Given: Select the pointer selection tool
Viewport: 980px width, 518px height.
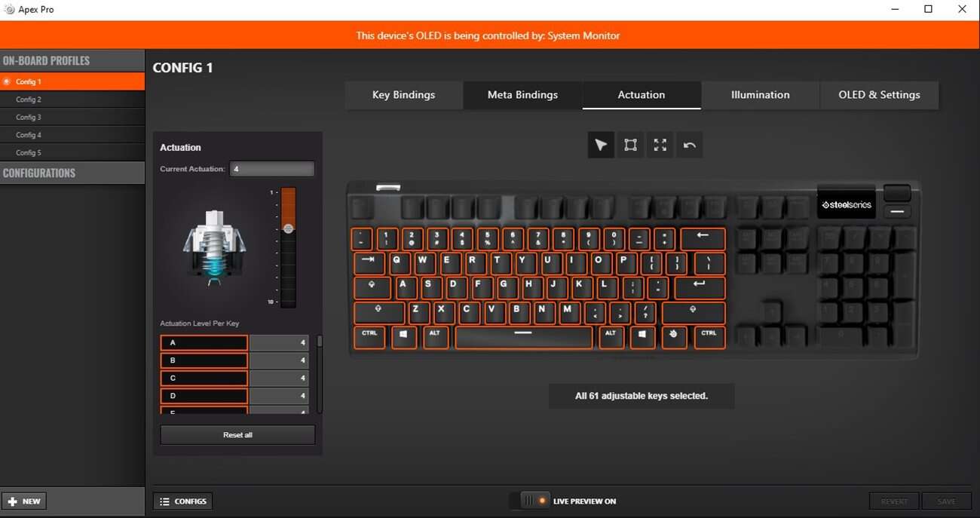Looking at the screenshot, I should 601,145.
